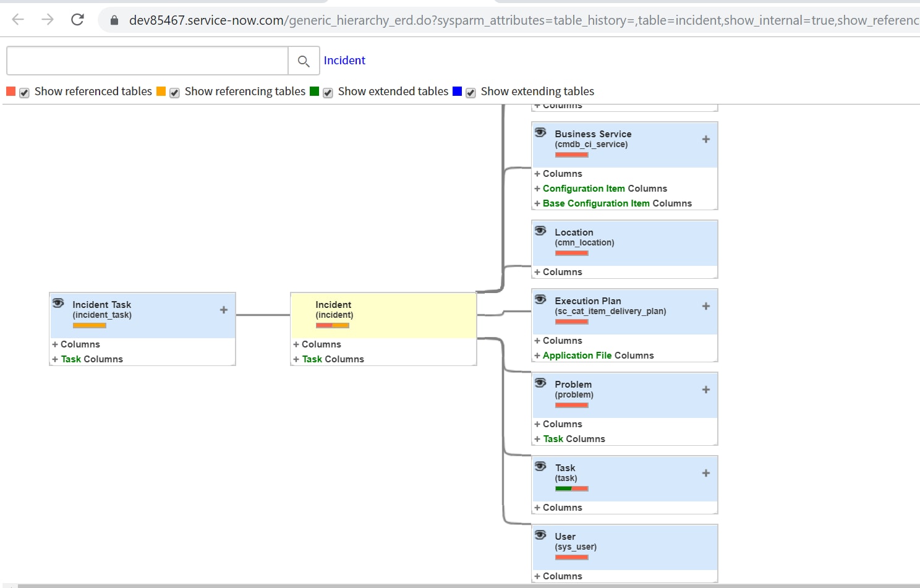The height and width of the screenshot is (588, 920).
Task: Uncheck Show extending tables
Action: pyautogui.click(x=471, y=92)
